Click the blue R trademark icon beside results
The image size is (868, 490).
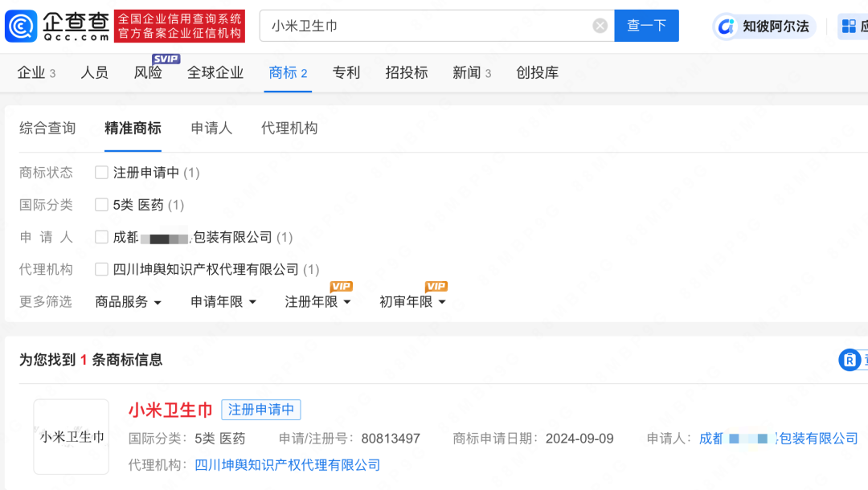(x=850, y=360)
